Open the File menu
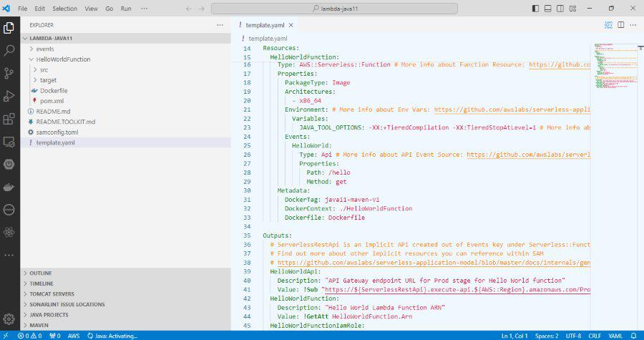This screenshot has height=340, width=644. (23, 9)
